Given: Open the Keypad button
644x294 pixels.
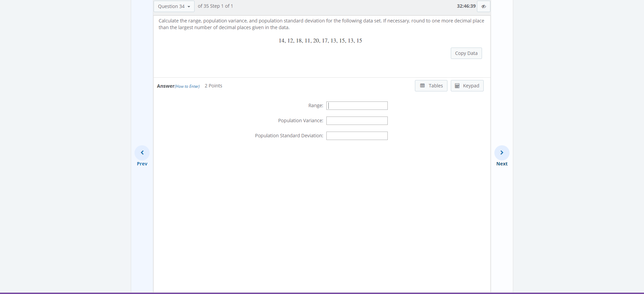Looking at the screenshot, I should pos(467,86).
